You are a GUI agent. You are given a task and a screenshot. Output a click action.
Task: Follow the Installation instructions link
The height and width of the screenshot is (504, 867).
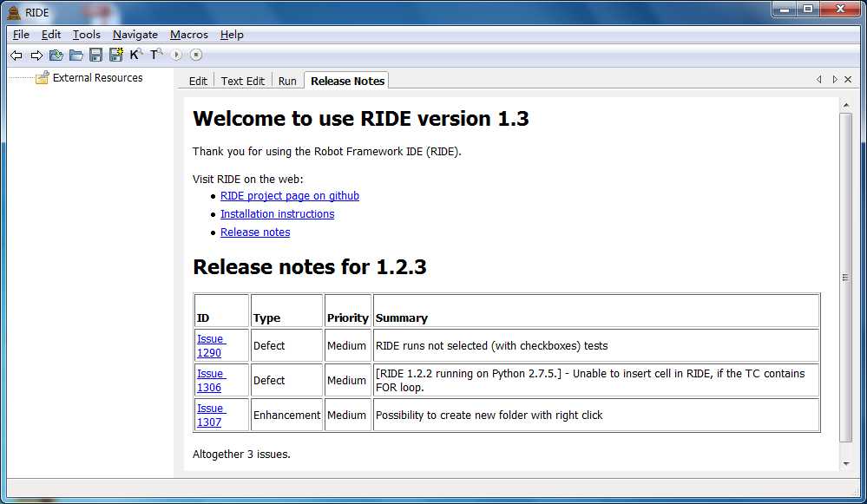[277, 214]
